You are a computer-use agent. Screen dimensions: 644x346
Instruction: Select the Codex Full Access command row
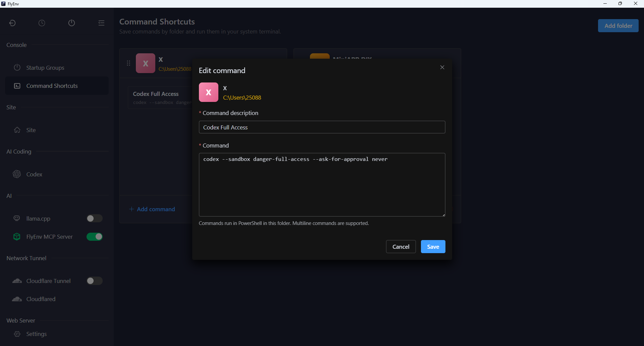pyautogui.click(x=160, y=98)
